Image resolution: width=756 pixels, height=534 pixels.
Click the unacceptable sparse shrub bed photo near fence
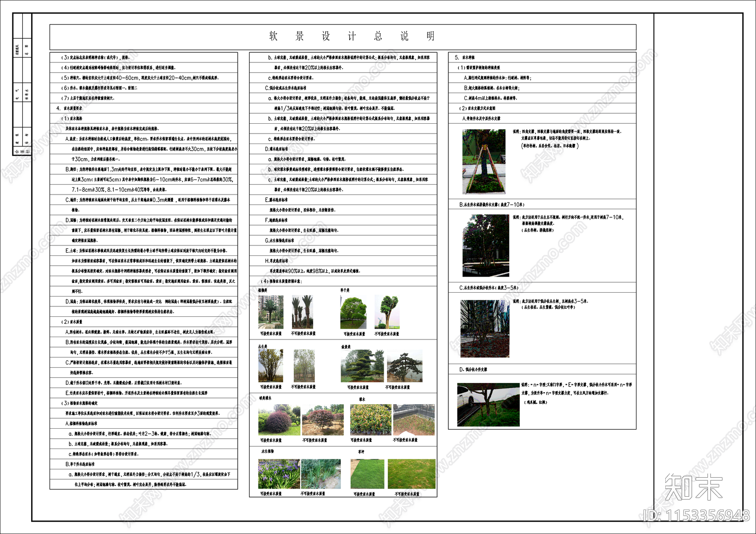coord(414,420)
